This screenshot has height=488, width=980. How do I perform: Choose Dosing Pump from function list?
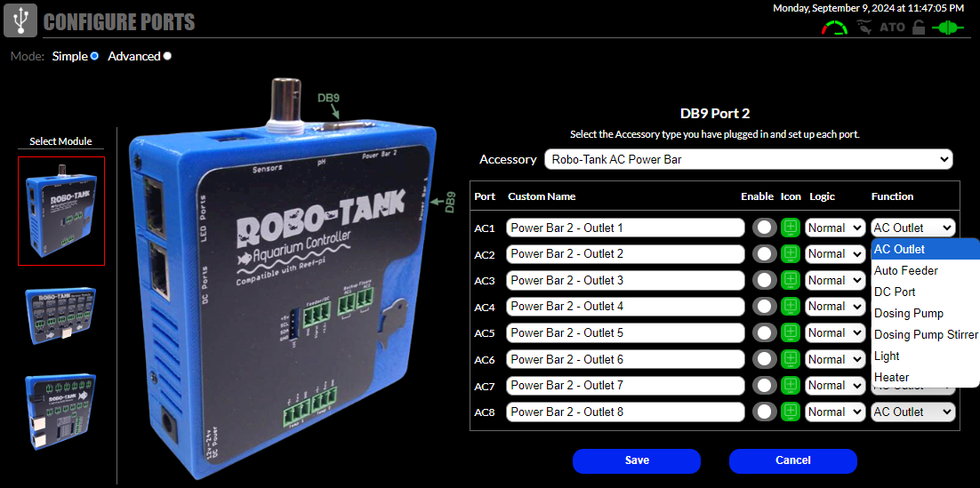click(909, 313)
